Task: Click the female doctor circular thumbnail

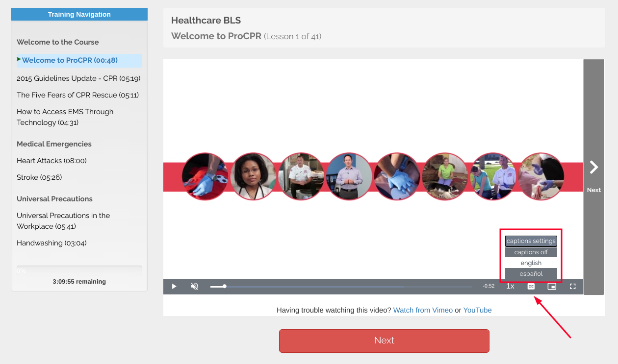Action: [x=254, y=176]
